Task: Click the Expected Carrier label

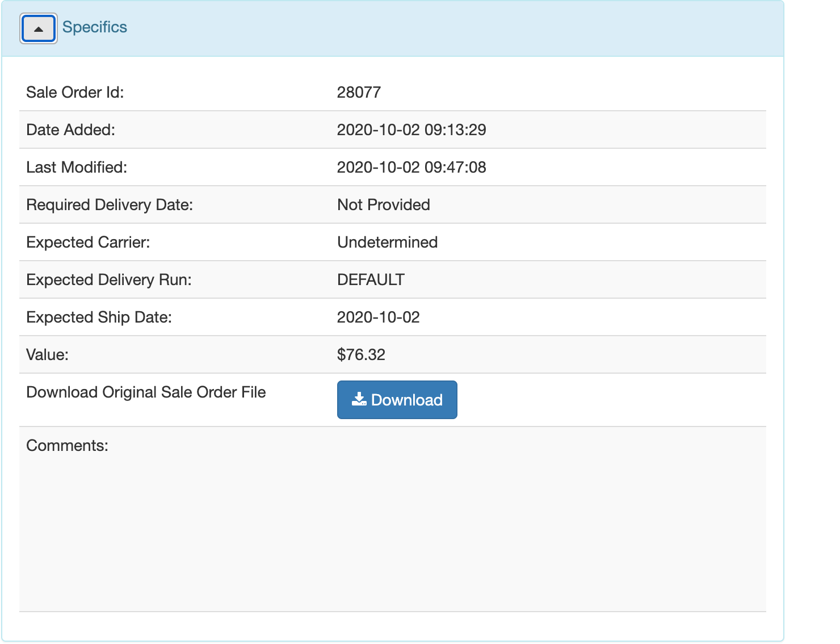Action: tap(88, 242)
